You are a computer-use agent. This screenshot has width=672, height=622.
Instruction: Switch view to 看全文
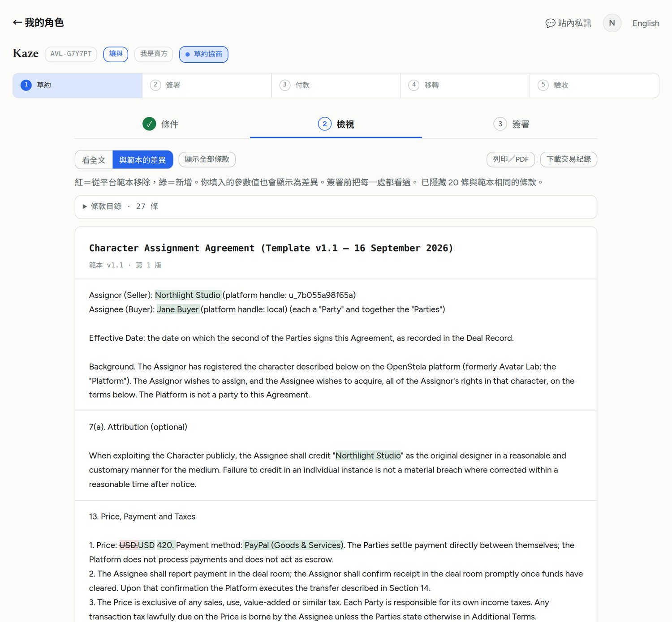[94, 160]
